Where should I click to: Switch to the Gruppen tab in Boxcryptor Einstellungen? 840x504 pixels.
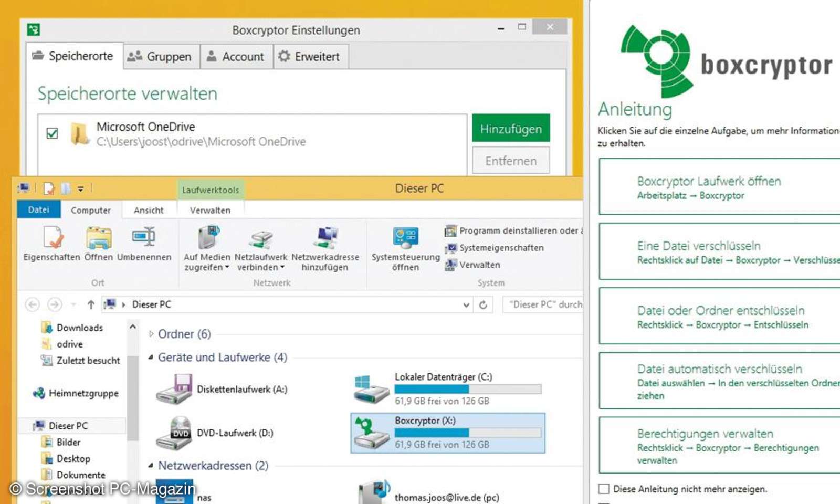point(161,56)
